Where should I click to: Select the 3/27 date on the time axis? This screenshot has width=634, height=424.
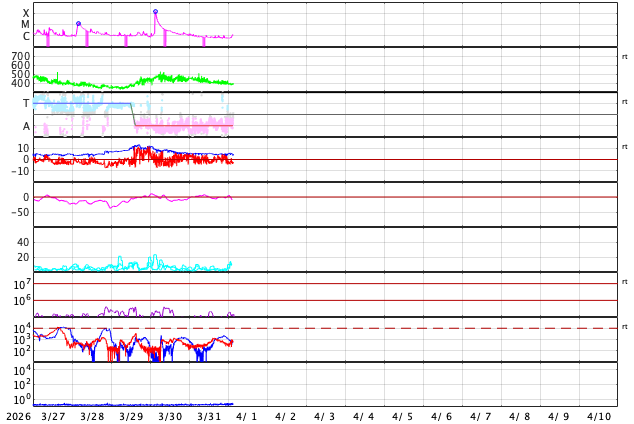(x=53, y=416)
